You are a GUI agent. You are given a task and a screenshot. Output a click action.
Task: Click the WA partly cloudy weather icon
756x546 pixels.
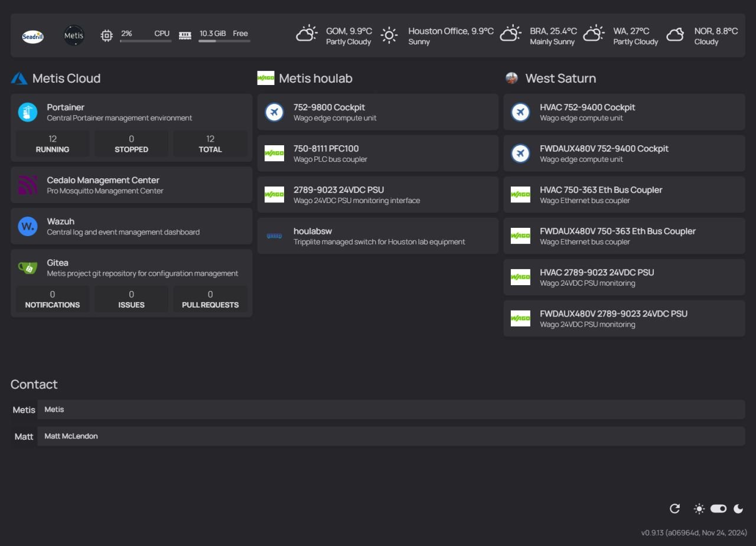tap(594, 34)
